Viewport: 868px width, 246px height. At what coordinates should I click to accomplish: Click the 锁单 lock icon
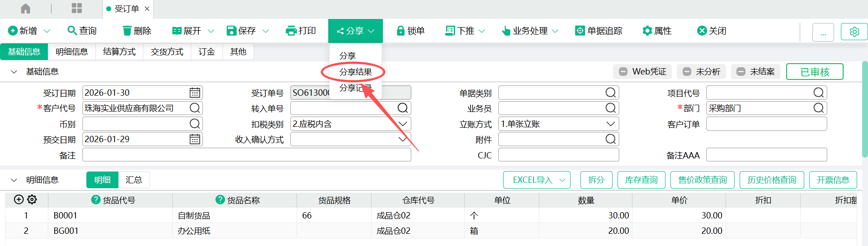click(x=400, y=31)
